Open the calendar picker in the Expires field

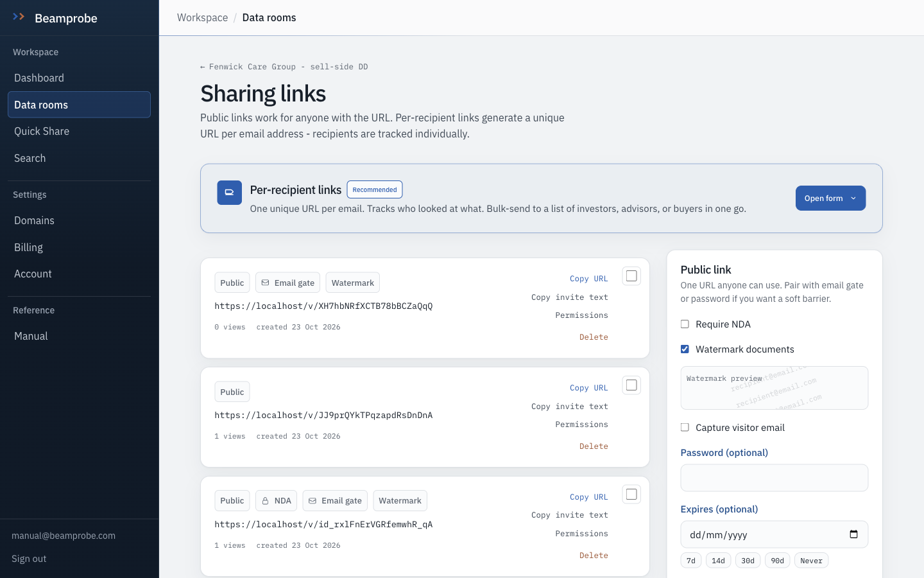tap(853, 534)
